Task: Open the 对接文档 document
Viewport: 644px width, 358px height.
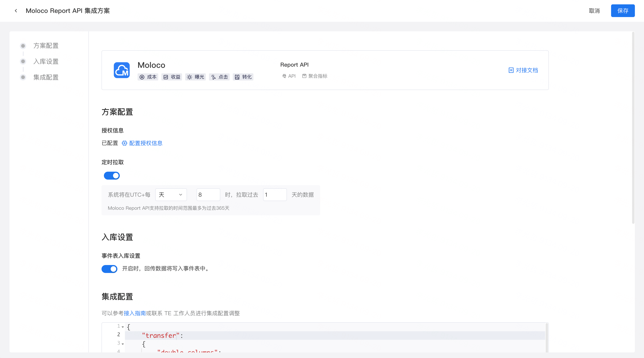Action: [x=526, y=70]
